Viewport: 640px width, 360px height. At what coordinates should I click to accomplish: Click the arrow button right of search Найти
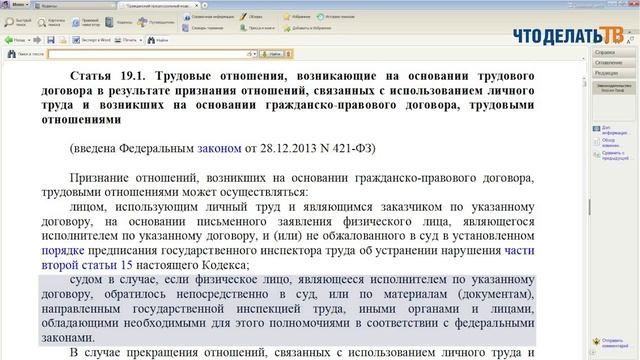[288, 54]
